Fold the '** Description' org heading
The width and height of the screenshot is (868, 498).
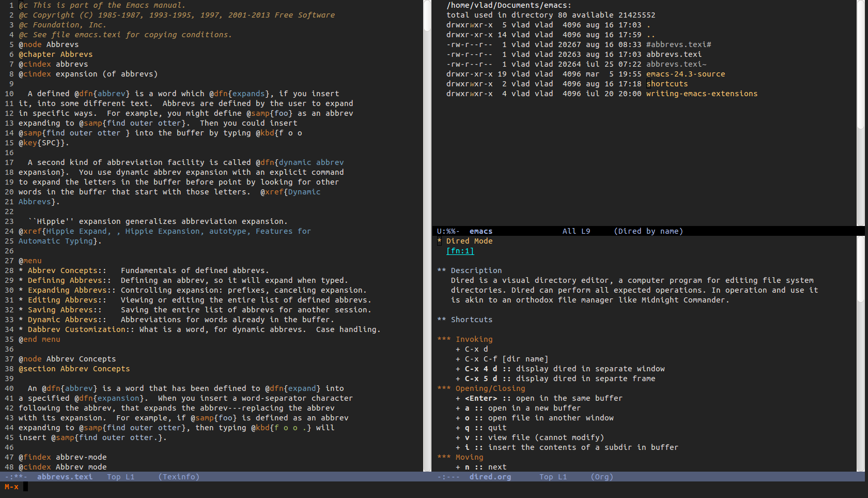(469, 270)
